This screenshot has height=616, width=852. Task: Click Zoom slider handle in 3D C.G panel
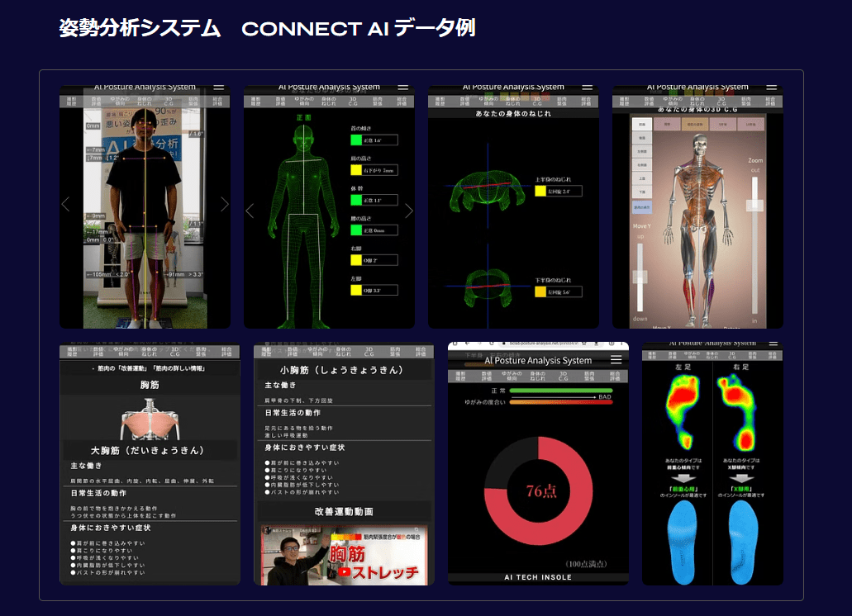point(754,205)
